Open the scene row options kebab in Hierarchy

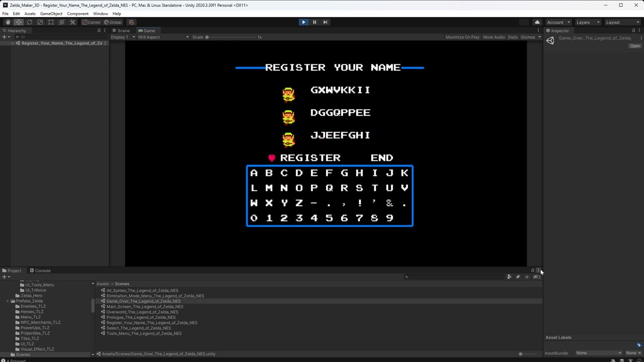[105, 43]
